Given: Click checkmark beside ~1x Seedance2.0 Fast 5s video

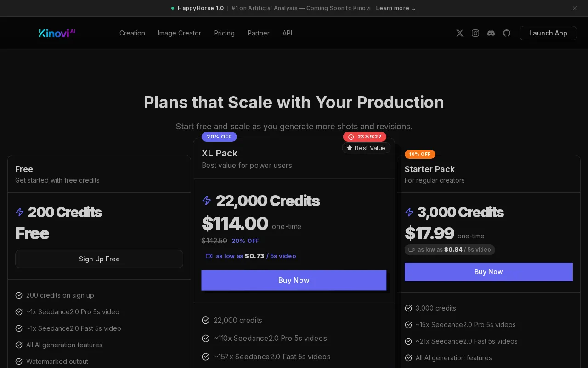Looking at the screenshot, I should [x=19, y=328].
